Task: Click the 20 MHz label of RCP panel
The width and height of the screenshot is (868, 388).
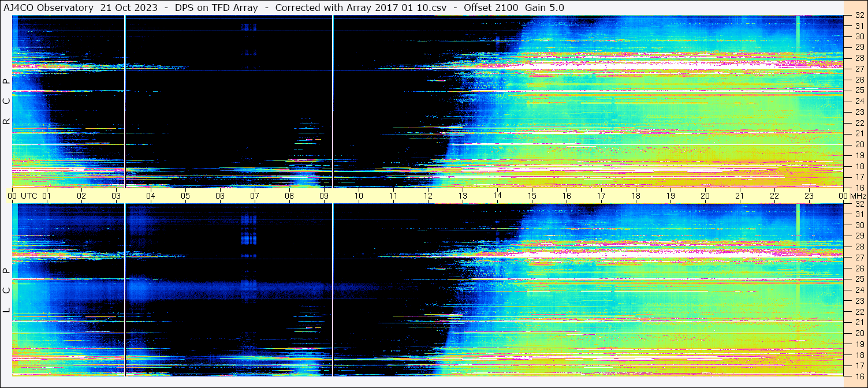Action: (859, 144)
